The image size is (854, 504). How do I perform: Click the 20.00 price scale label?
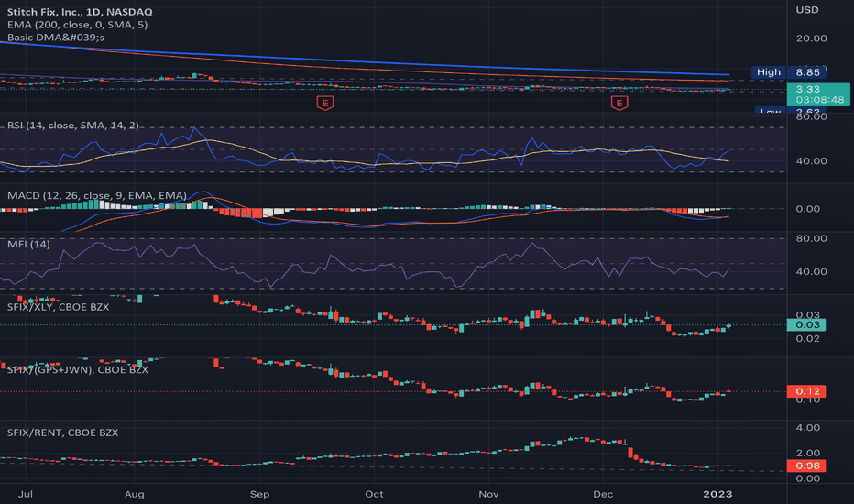pos(812,38)
